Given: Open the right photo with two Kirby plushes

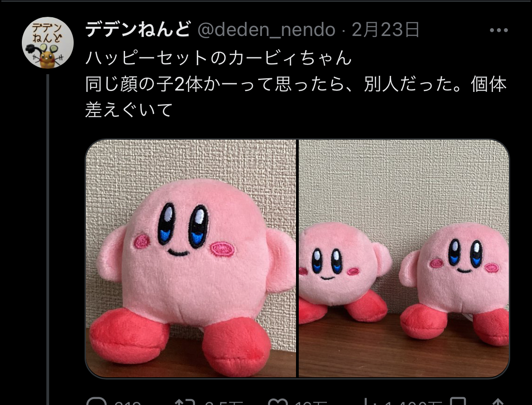Looking at the screenshot, I should click(404, 258).
